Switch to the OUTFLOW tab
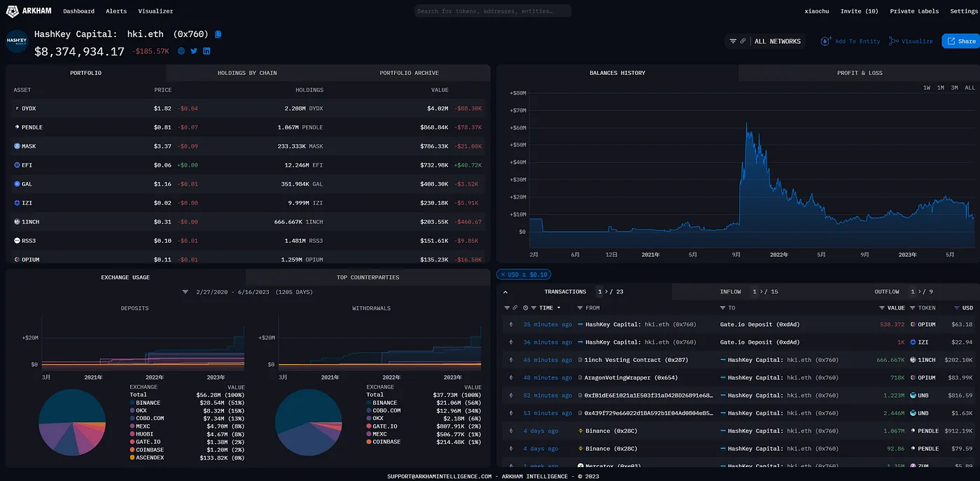The width and height of the screenshot is (980, 481). [887, 292]
